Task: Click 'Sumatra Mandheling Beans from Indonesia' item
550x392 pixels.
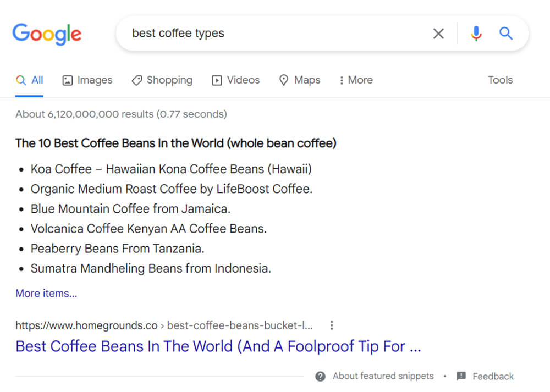Action: [x=151, y=268]
